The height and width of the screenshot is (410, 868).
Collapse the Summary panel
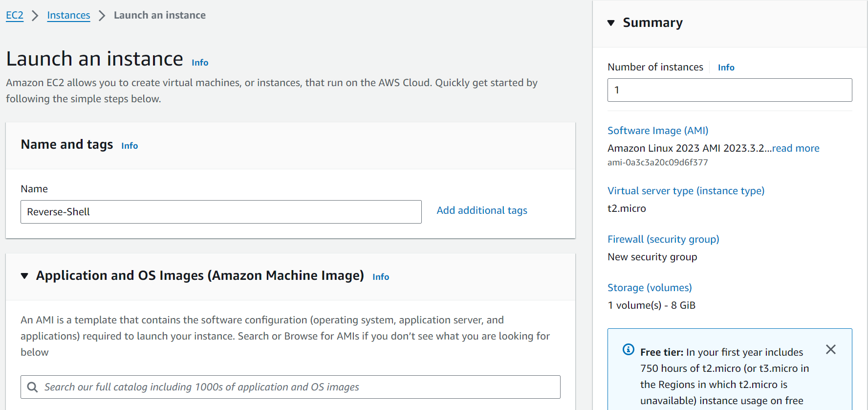point(611,23)
